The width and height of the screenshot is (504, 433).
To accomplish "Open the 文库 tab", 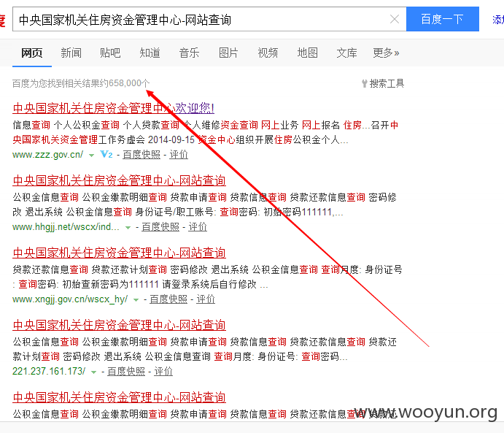I will pyautogui.click(x=346, y=53).
